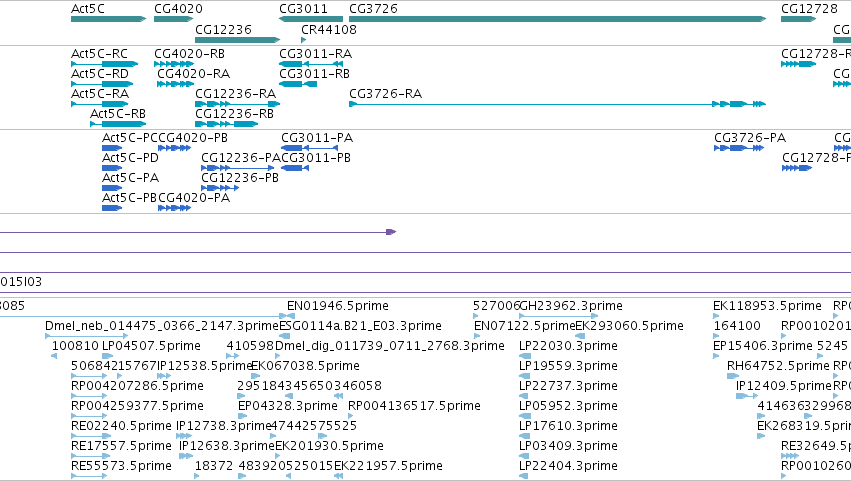This screenshot has height=481, width=851.
Task: Click the CG3726-PA protein label
Action: (x=750, y=137)
